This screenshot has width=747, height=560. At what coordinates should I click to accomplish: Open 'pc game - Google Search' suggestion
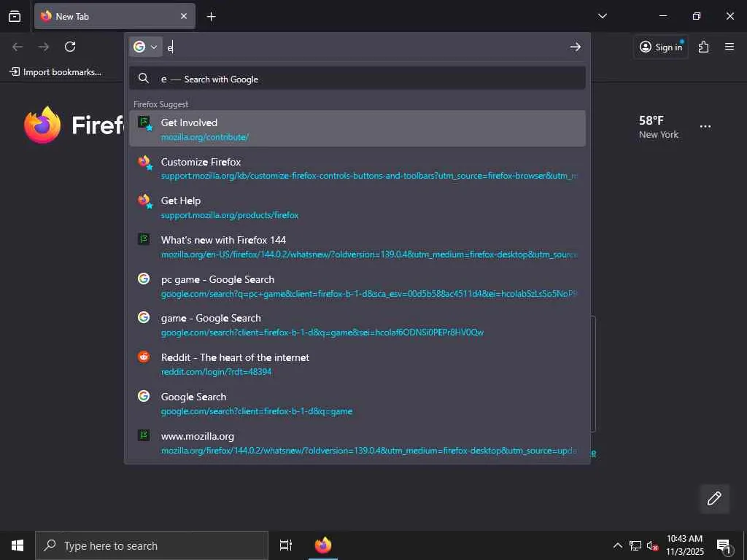coord(357,286)
